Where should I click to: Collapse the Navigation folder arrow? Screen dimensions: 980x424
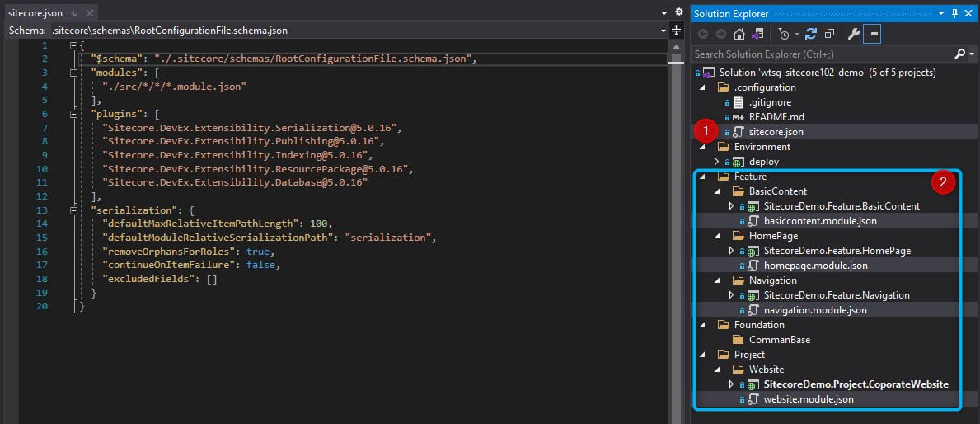(x=717, y=280)
